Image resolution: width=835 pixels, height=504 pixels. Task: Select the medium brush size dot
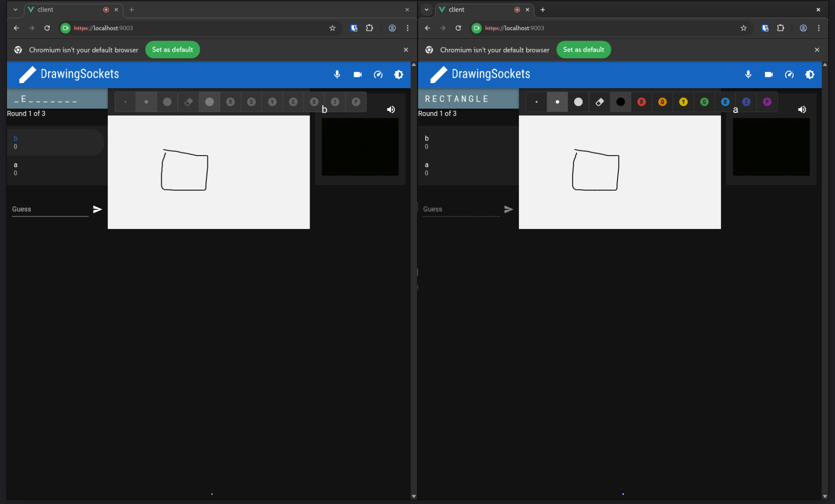(x=557, y=102)
